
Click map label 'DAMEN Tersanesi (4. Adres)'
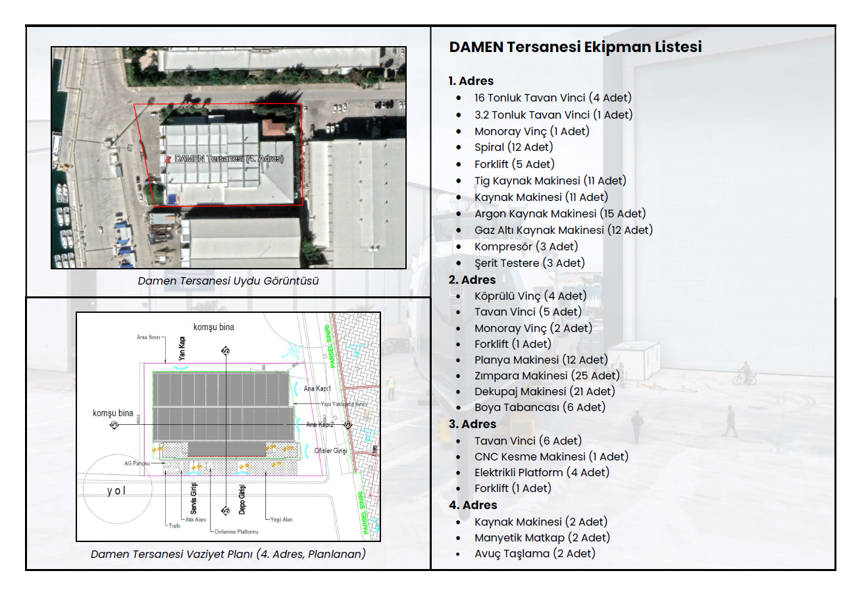click(229, 159)
